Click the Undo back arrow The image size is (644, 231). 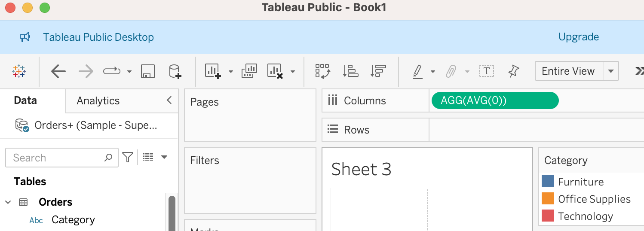coord(58,71)
